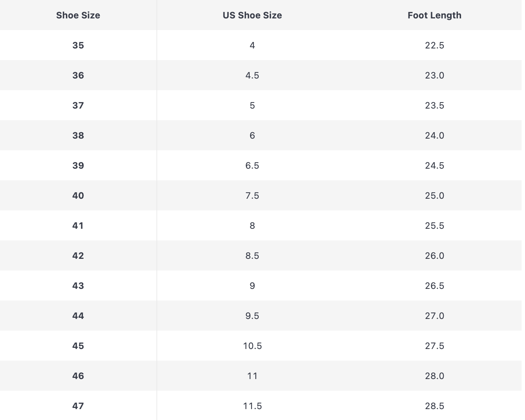Click the US Shoe Size column header
The image size is (525, 420).
[252, 15]
